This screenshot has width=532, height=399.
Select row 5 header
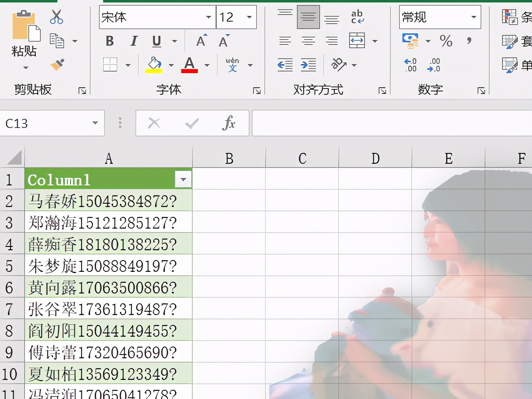click(x=12, y=266)
